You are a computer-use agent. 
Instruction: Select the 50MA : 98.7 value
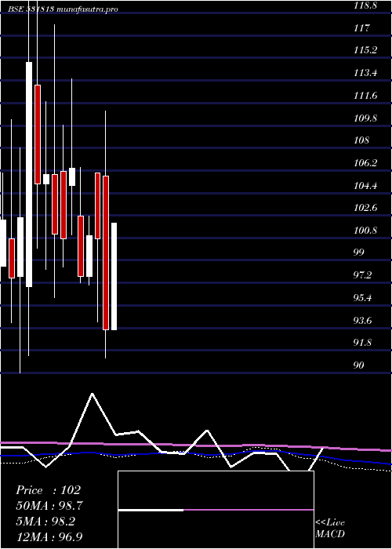[49, 506]
